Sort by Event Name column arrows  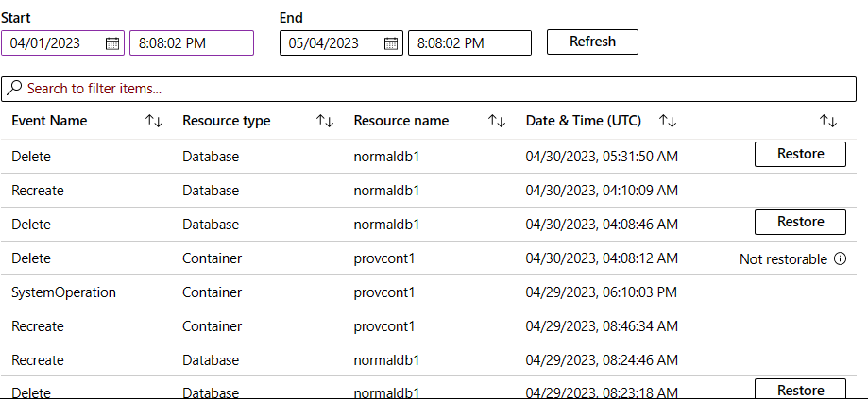click(x=154, y=121)
